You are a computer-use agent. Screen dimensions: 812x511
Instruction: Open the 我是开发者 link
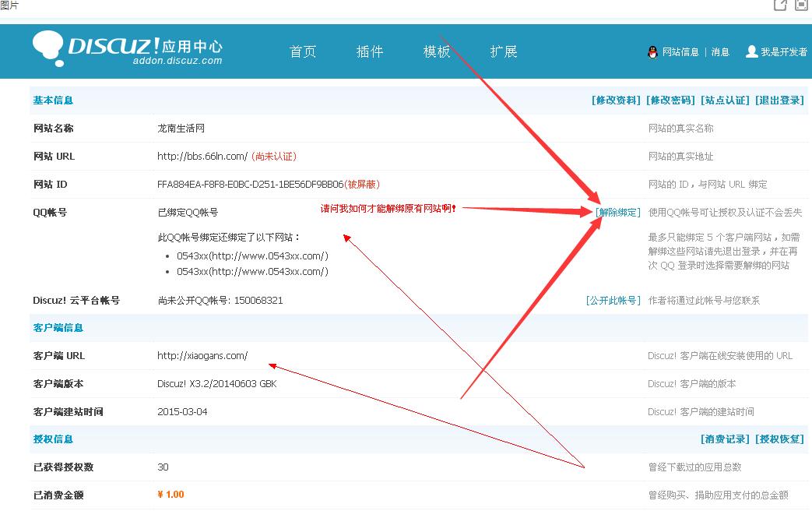pyautogui.click(x=784, y=52)
